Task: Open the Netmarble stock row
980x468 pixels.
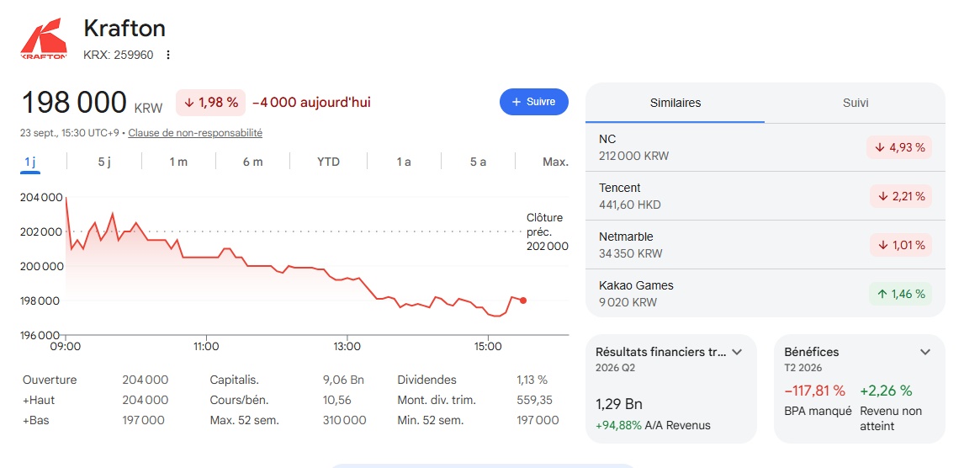Action: (x=765, y=245)
